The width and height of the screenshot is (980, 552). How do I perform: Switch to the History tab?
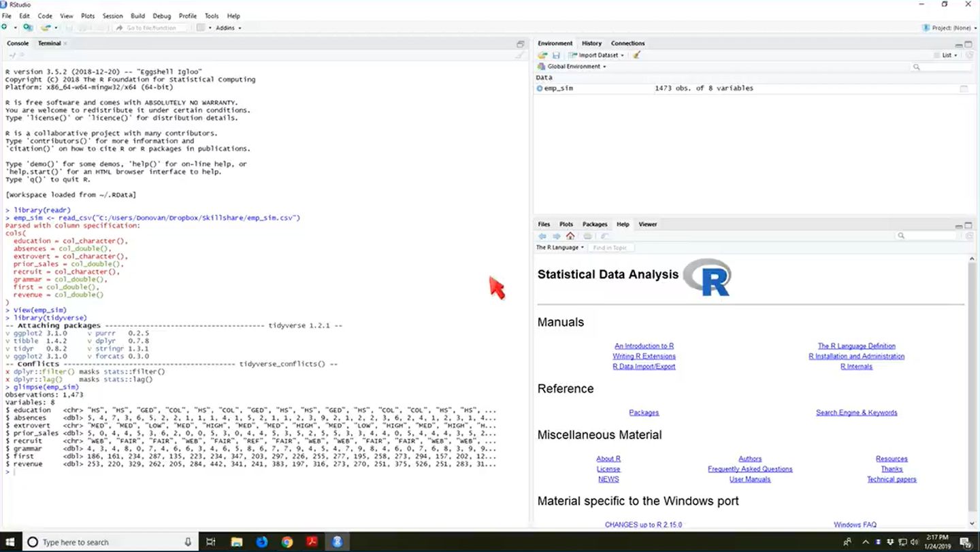point(591,43)
